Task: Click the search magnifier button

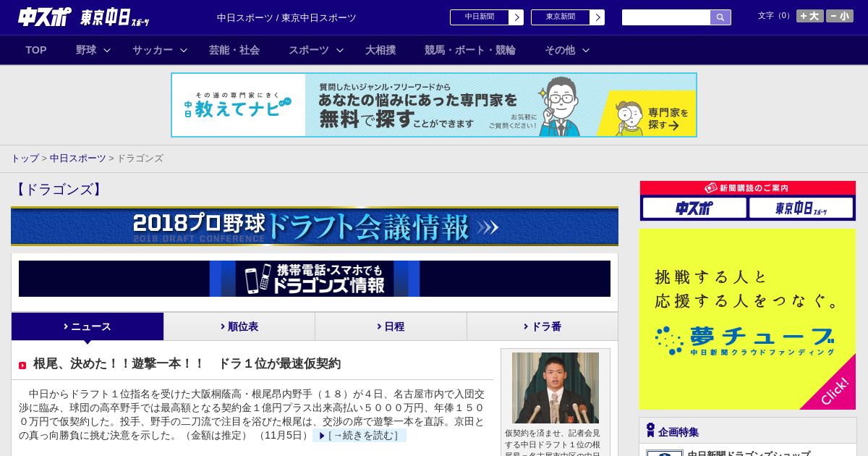Action: [x=720, y=17]
